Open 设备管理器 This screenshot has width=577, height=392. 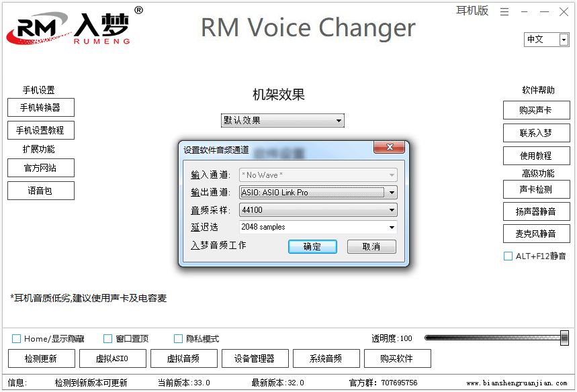pyautogui.click(x=255, y=358)
